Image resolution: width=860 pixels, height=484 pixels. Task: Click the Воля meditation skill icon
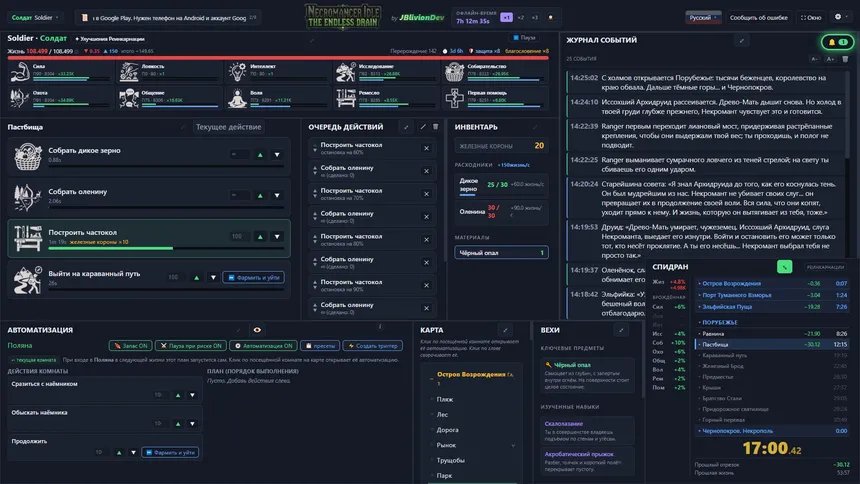coord(237,98)
